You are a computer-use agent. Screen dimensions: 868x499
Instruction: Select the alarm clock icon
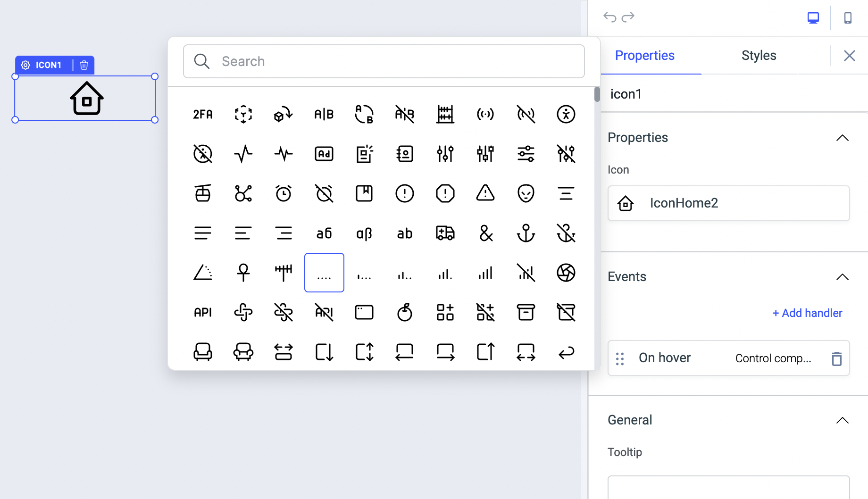[x=284, y=193]
